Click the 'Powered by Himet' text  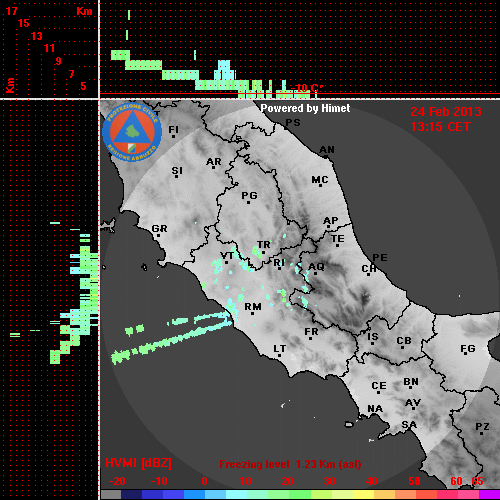tap(305, 108)
